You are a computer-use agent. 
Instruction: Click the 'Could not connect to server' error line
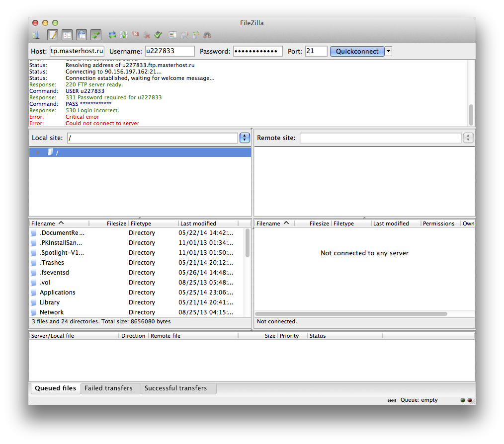102,123
